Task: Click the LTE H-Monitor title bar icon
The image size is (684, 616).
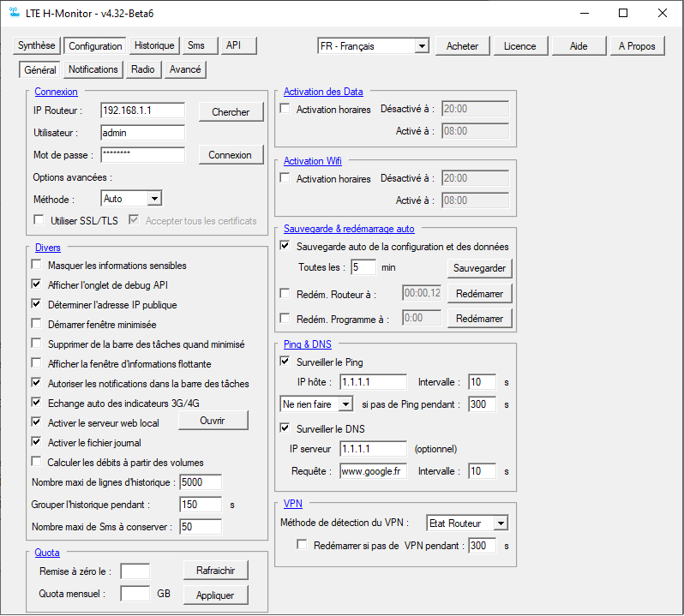Action: click(15, 14)
